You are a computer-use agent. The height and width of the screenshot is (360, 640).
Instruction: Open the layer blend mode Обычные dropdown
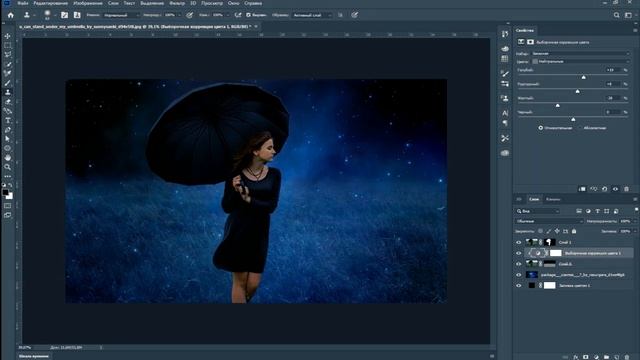coord(549,221)
